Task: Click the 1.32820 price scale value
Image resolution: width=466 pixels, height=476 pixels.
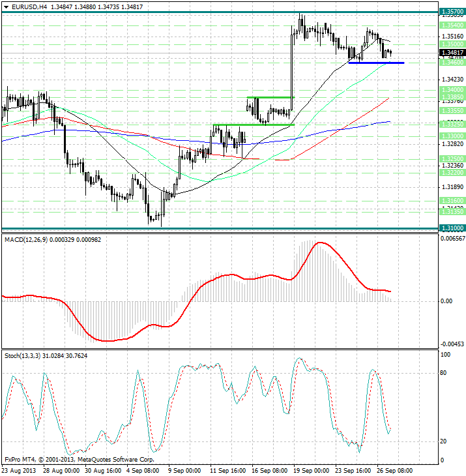Action: (x=452, y=143)
